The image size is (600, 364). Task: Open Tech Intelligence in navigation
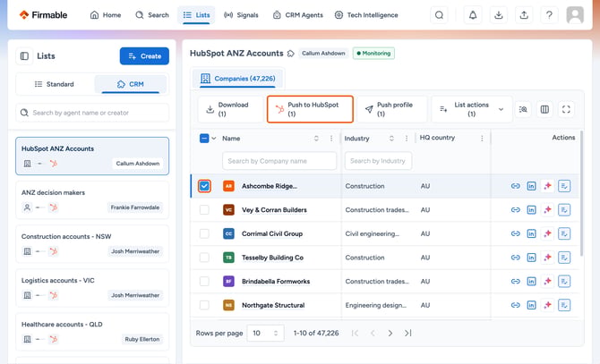point(366,15)
